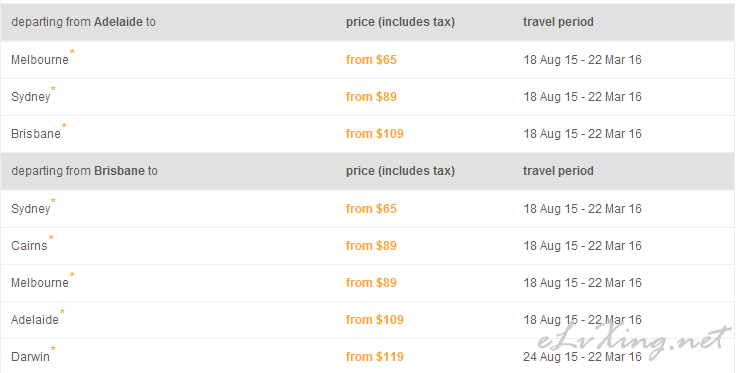The height and width of the screenshot is (373, 742).
Task: Click the from $119 Darwin fare
Action: (375, 356)
